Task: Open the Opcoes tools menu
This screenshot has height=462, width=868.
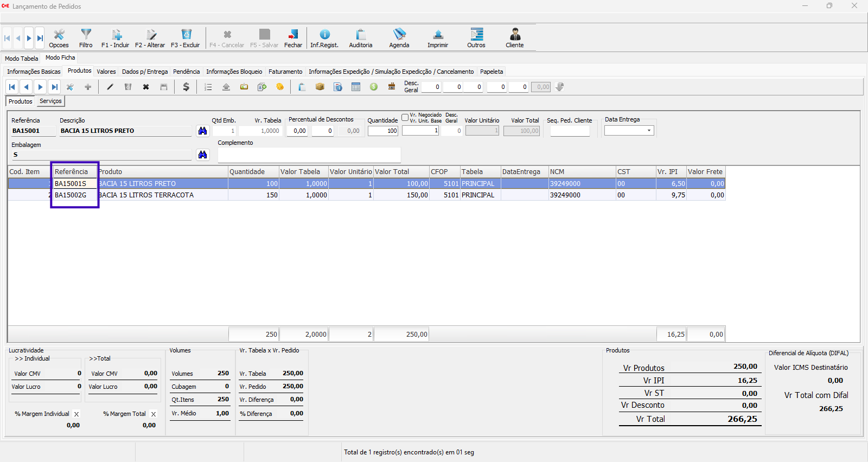Action: (59, 38)
